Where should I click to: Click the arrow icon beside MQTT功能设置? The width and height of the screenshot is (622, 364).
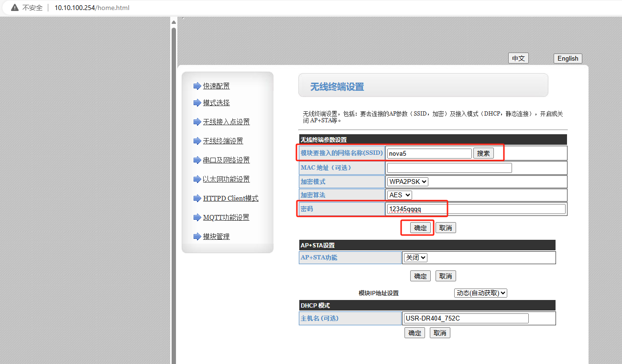[x=197, y=217]
